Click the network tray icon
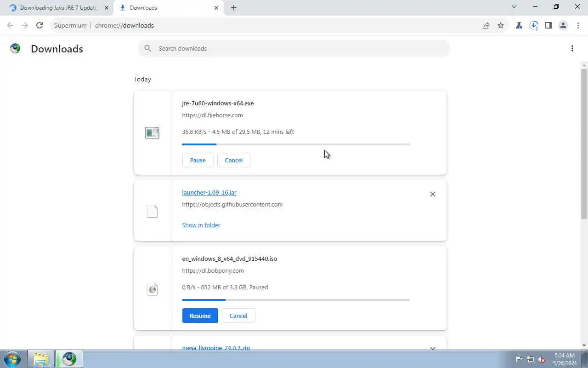Image resolution: width=588 pixels, height=368 pixels. (531, 359)
